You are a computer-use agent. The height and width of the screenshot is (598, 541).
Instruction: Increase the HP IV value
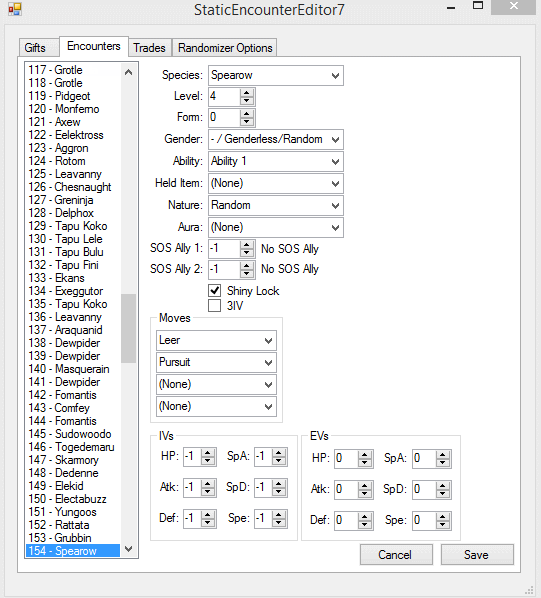point(208,453)
